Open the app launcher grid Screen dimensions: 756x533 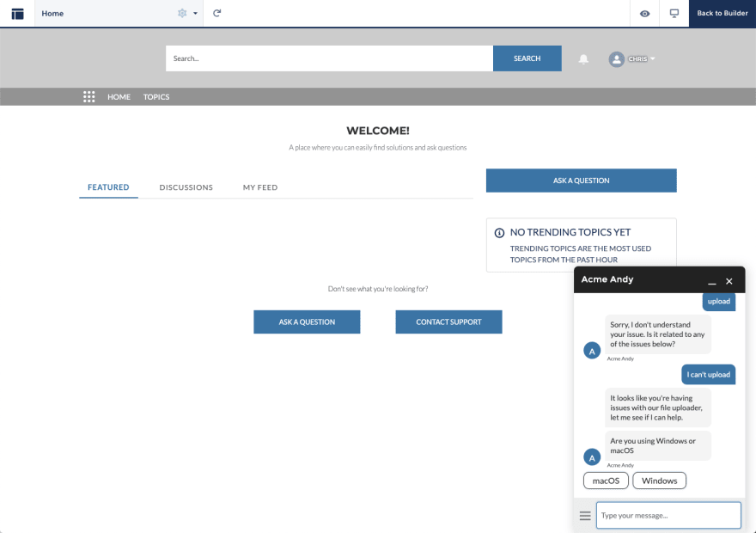click(x=88, y=96)
